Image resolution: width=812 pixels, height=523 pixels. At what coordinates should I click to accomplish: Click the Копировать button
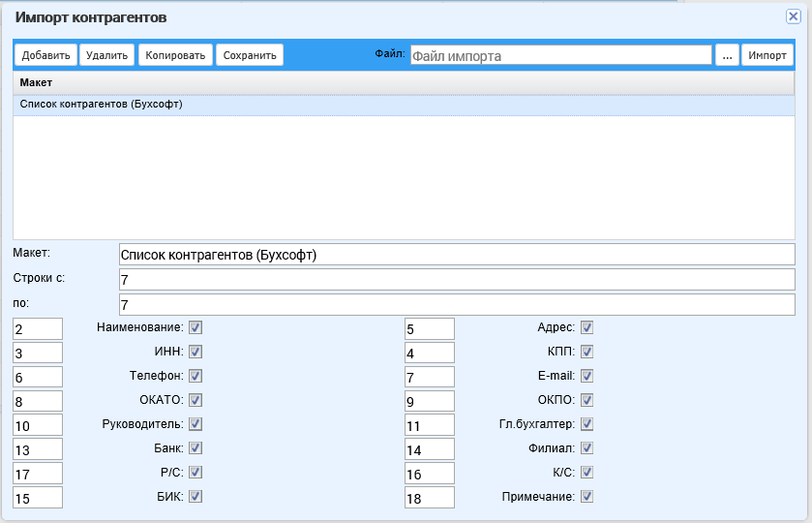point(175,55)
